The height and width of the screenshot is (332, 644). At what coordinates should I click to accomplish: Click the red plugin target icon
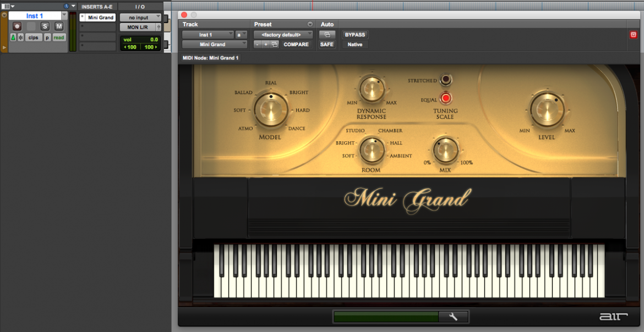pyautogui.click(x=634, y=34)
